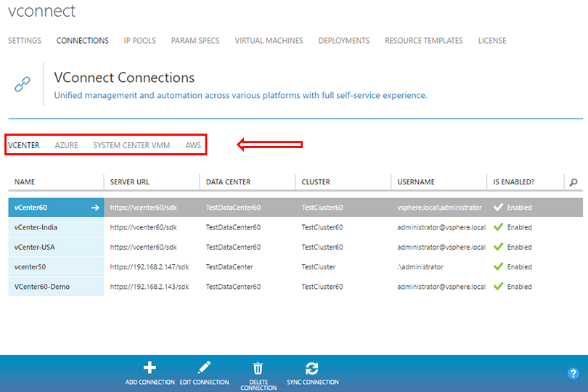Click vsphere.local\administrator username cell
This screenshot has width=588, height=392.
tap(439, 208)
